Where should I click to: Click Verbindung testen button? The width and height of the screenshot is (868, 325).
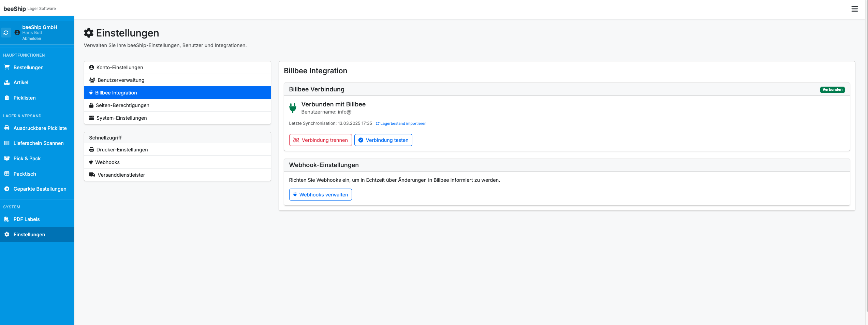click(383, 140)
